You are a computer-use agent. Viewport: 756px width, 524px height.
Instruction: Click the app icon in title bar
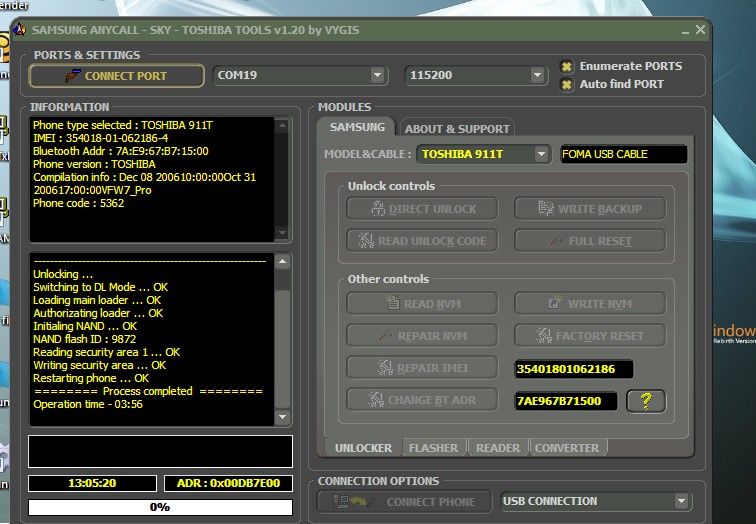coord(19,30)
